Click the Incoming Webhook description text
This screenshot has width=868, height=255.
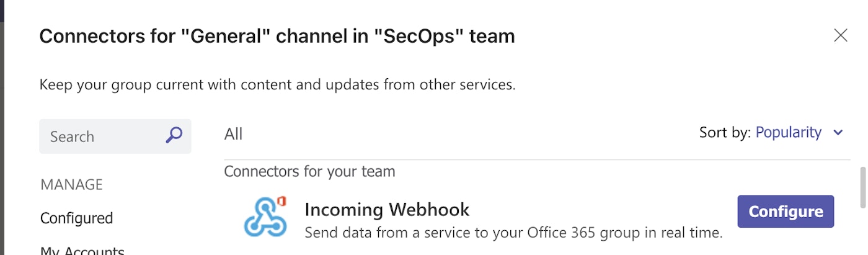coord(513,233)
